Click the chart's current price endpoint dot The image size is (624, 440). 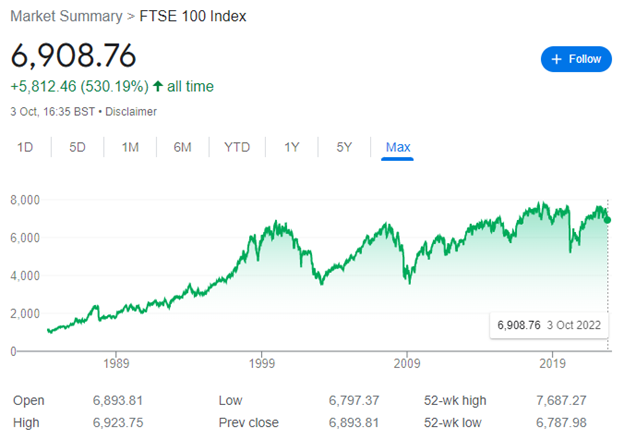tap(608, 220)
